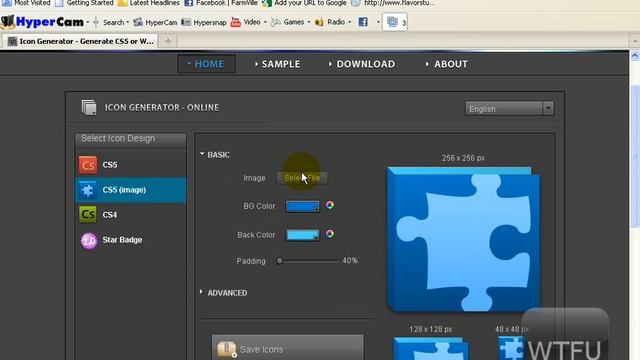Expand the ADVANCED section
Image resolution: width=640 pixels, height=360 pixels.
pos(224,293)
